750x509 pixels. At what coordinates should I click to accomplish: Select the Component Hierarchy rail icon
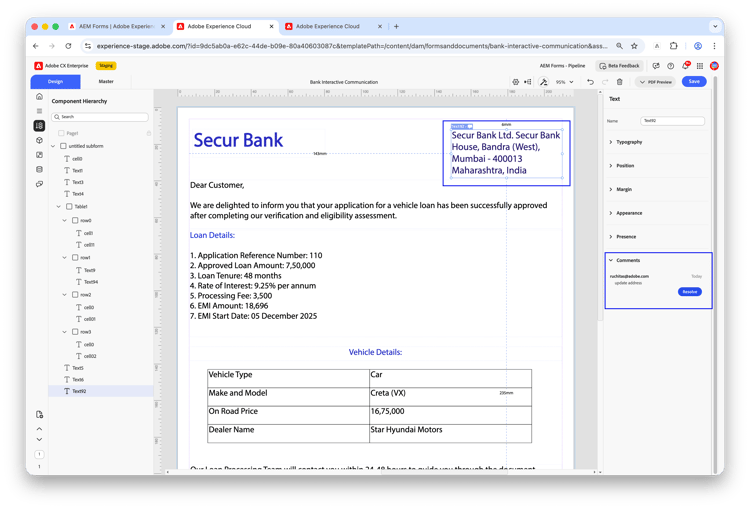click(x=39, y=125)
